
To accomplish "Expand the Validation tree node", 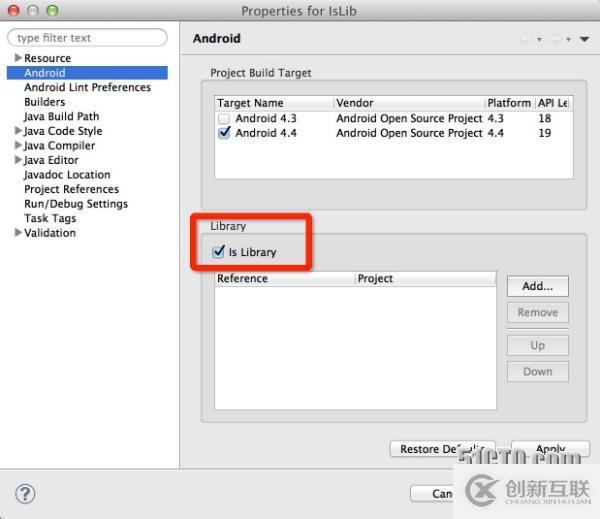I will [18, 233].
